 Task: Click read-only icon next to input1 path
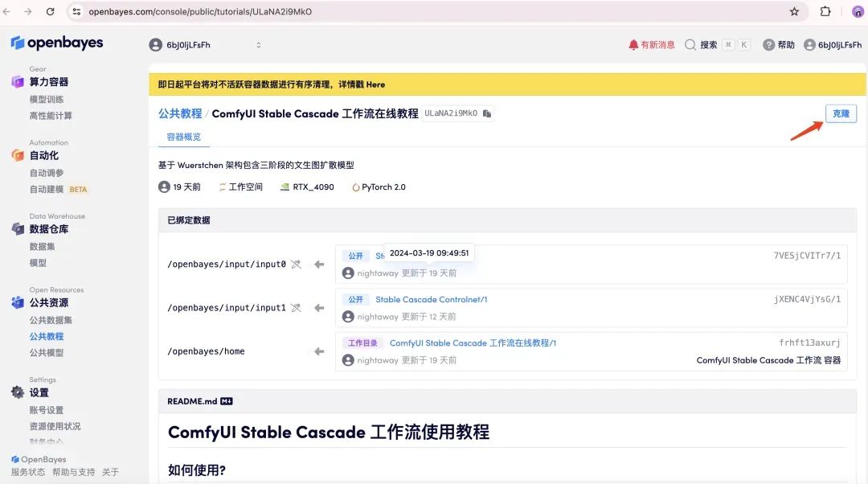[296, 308]
